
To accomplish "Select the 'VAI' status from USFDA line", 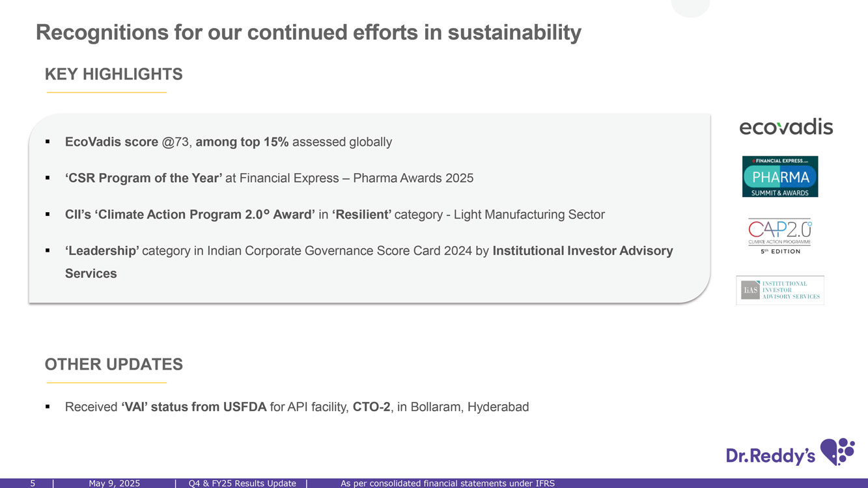I will tap(296, 407).
